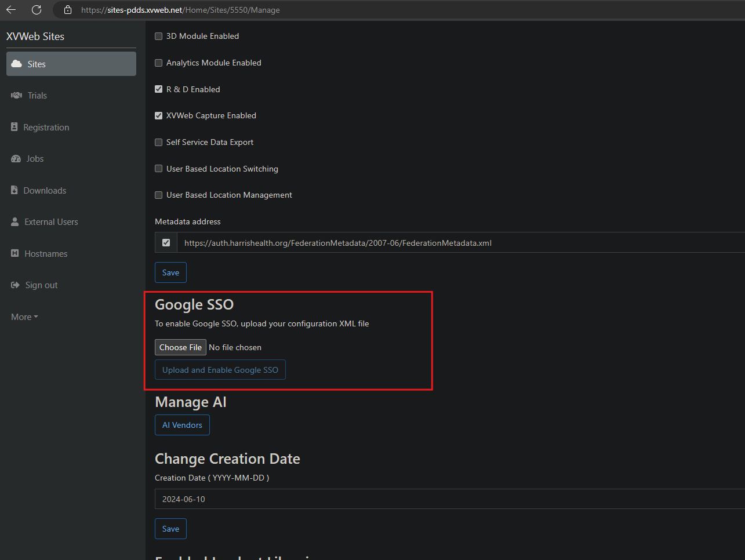
Task: Click the browser address bar URL
Action: [x=180, y=10]
